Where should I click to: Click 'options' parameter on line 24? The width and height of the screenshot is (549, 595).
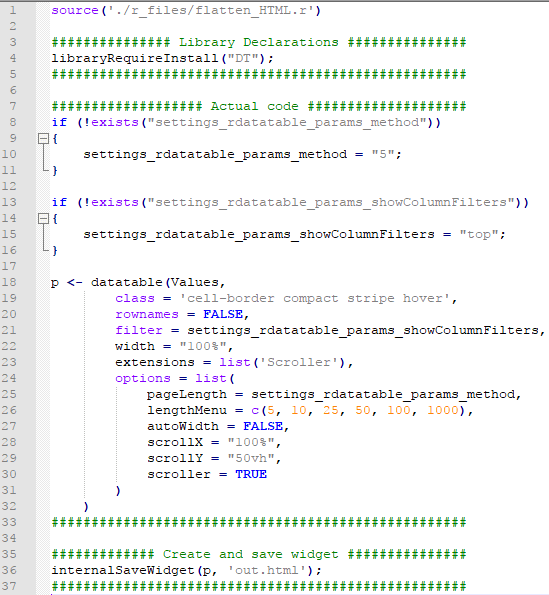(x=143, y=378)
